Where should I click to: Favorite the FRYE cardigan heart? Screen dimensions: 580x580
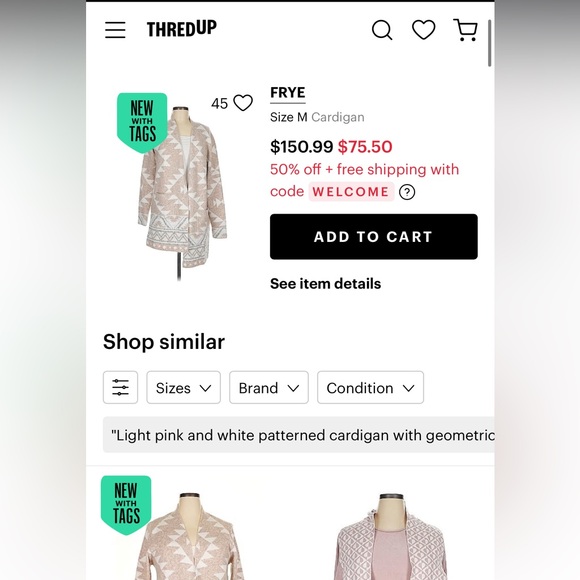[x=243, y=103]
